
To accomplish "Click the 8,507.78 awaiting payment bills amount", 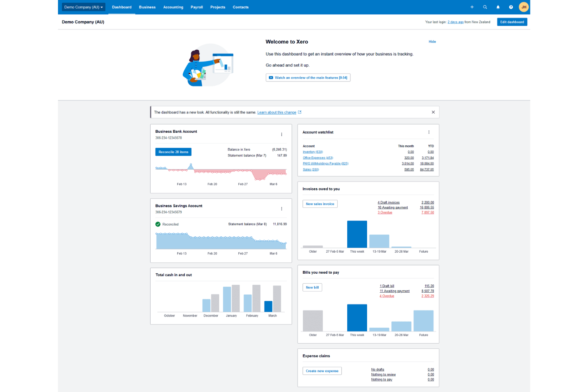I will point(427,291).
